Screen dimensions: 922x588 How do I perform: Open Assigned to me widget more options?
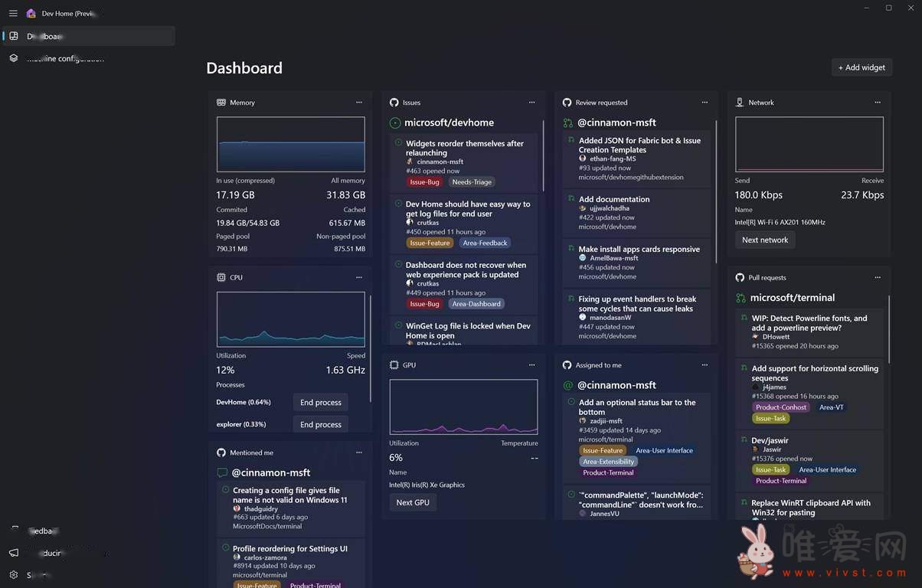pos(705,365)
